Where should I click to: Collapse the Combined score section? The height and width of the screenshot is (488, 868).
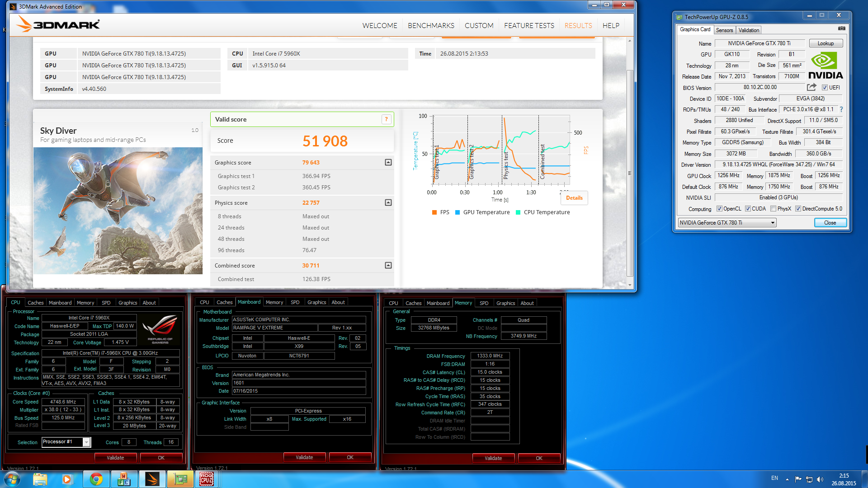point(388,265)
